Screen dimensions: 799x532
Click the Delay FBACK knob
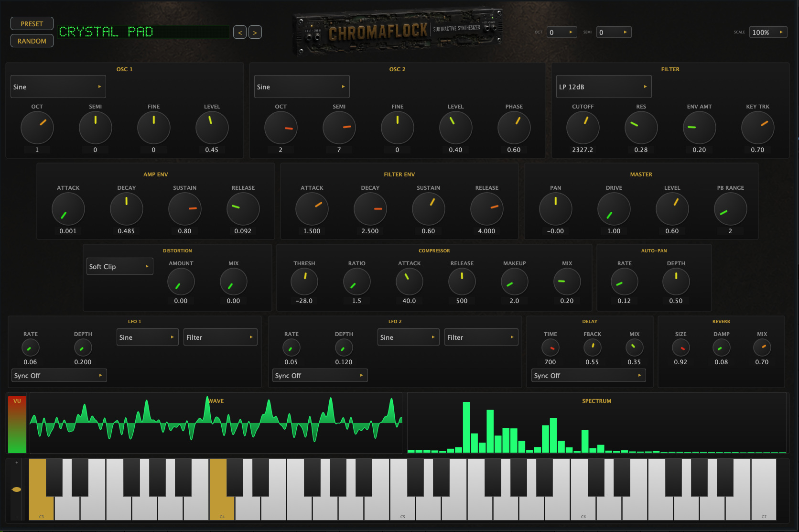click(x=592, y=347)
